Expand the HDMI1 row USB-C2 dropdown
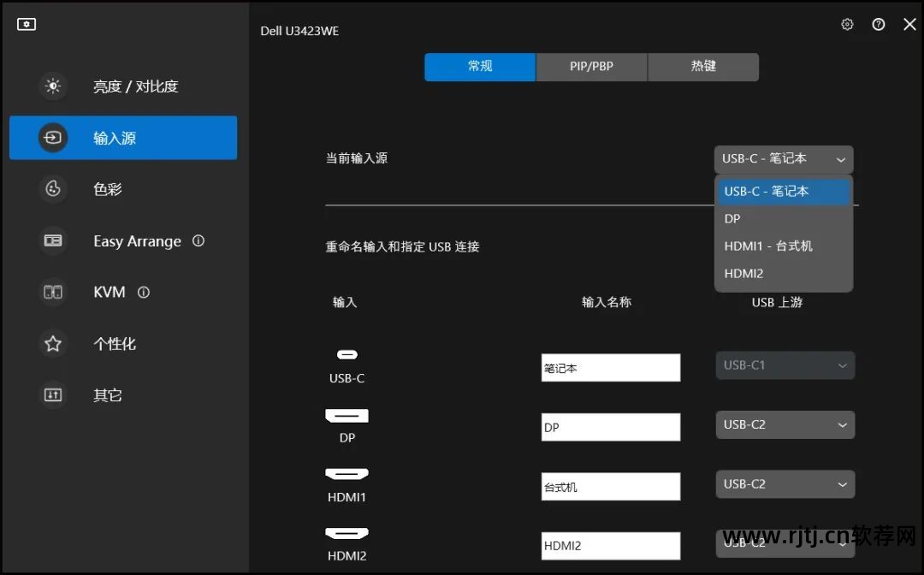Viewport: 924px width, 575px height. tap(785, 484)
